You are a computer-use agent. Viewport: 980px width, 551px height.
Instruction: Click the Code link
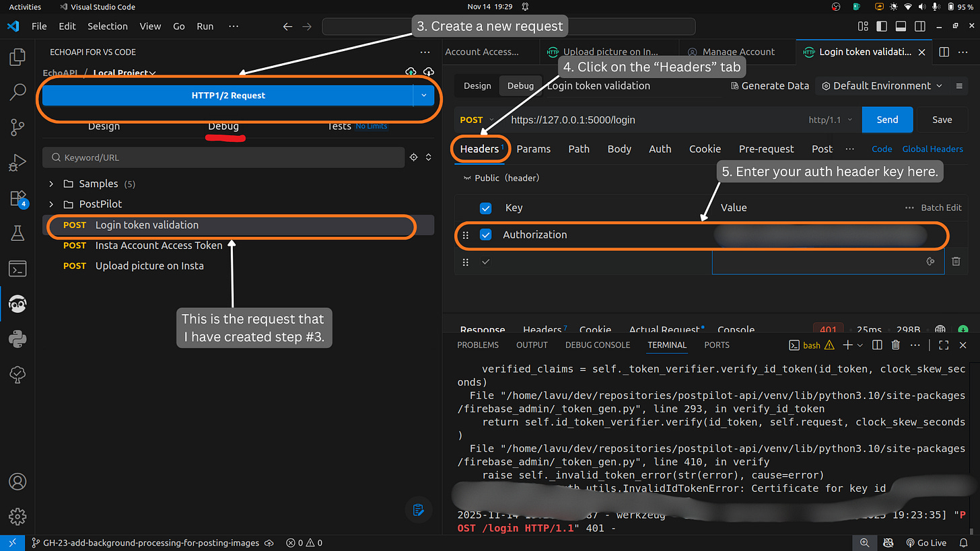click(882, 149)
